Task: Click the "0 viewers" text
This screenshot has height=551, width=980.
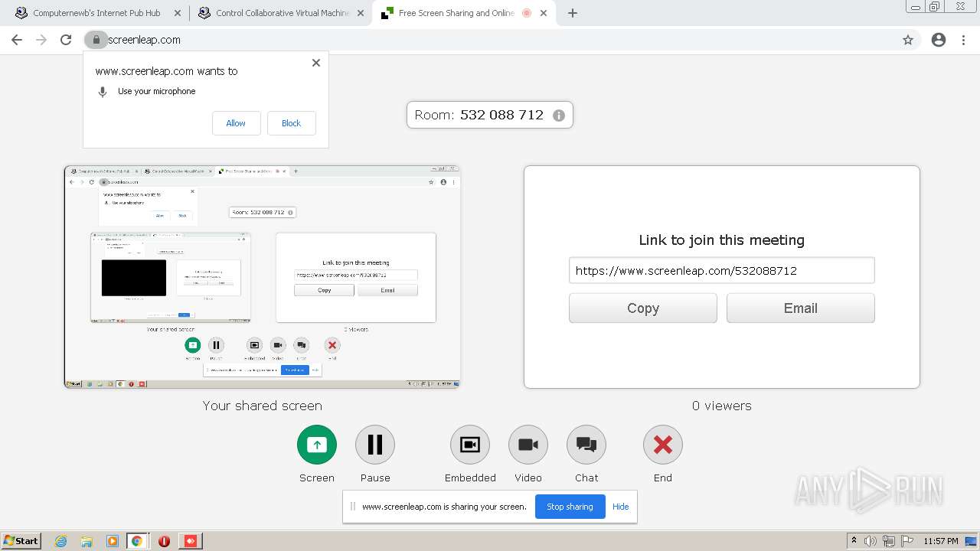Action: point(722,406)
